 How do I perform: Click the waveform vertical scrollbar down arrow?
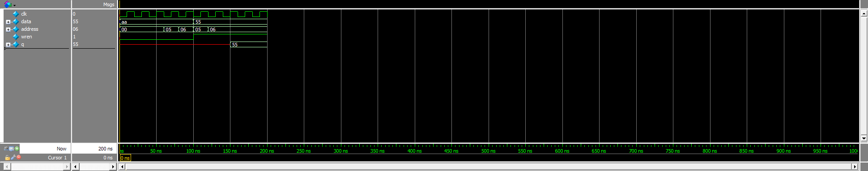click(864, 138)
